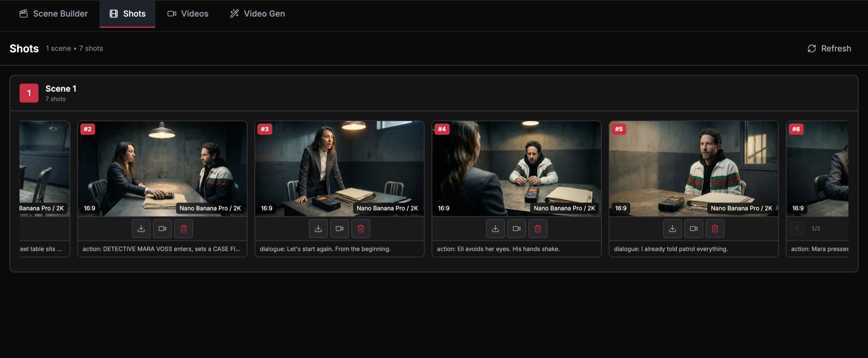Click the 1/2 variant counter
The image size is (868, 358).
pyautogui.click(x=816, y=229)
